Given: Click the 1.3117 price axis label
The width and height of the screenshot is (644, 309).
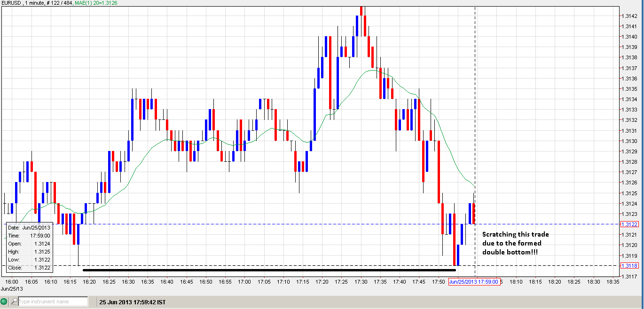Looking at the screenshot, I should click(x=630, y=277).
